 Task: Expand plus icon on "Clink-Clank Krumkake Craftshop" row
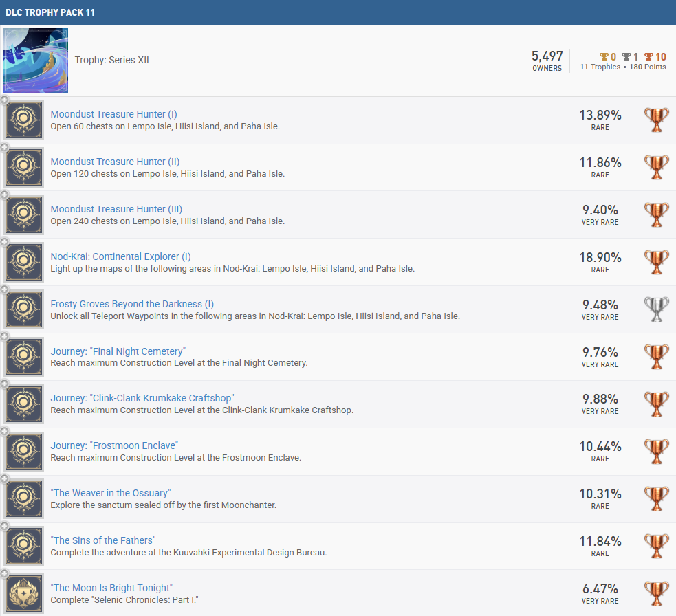pos(4,384)
